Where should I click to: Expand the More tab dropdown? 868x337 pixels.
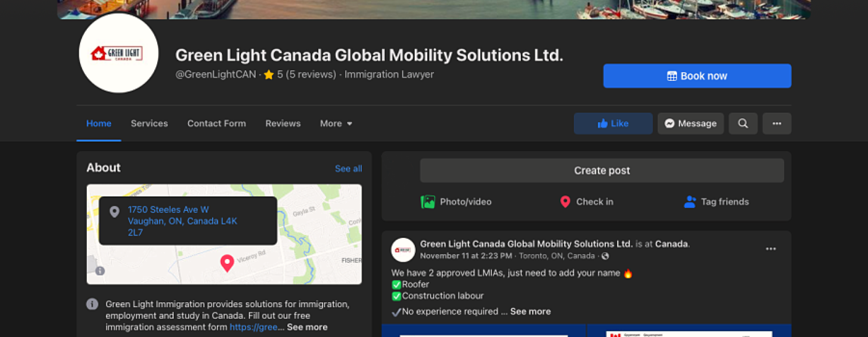click(336, 124)
